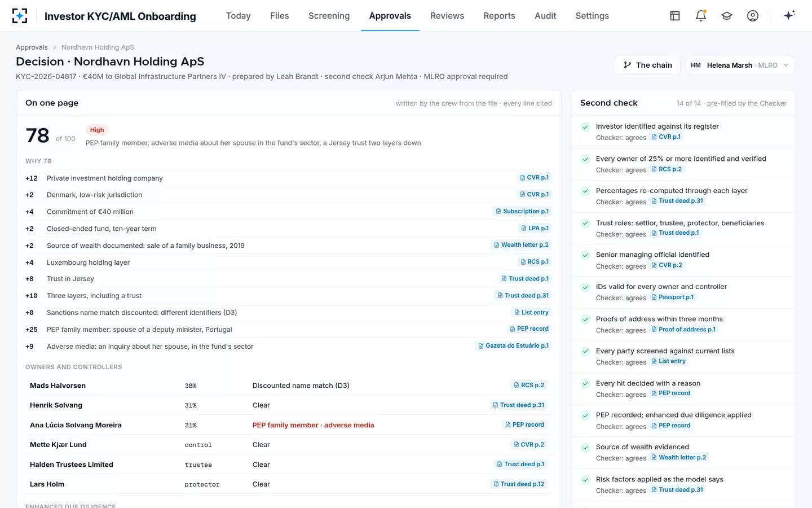Open the CVR p.2 citation for Mette Kjær Lund
The width and height of the screenshot is (812, 508).
529,445
